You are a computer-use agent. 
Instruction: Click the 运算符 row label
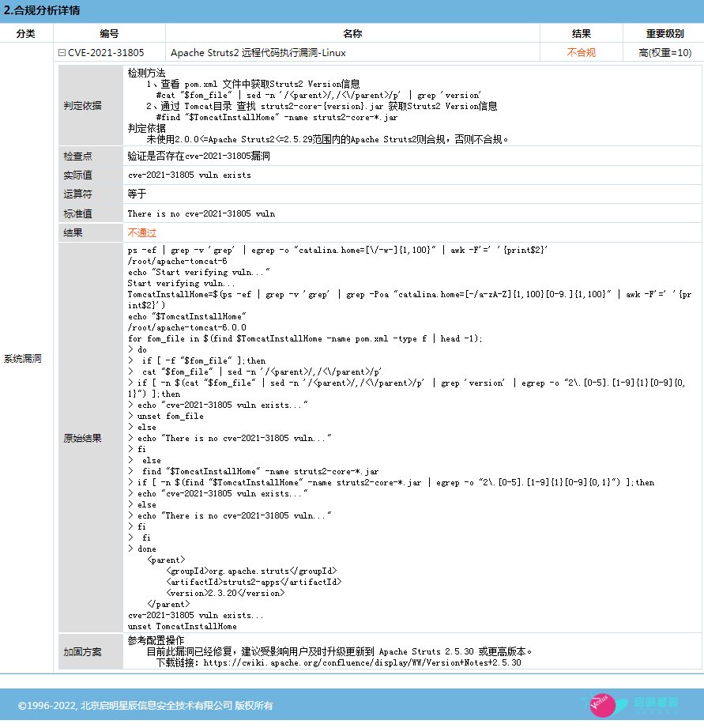tap(77, 194)
